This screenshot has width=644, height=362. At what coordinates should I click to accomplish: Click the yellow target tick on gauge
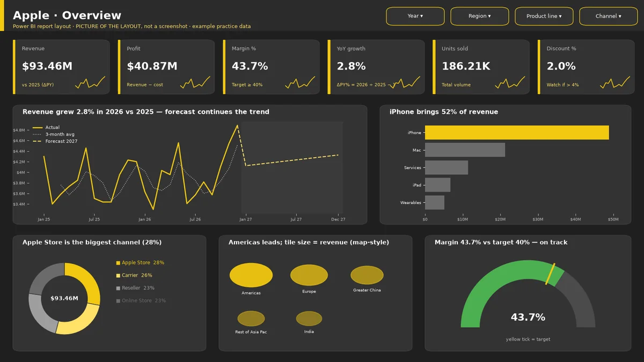tap(551, 275)
